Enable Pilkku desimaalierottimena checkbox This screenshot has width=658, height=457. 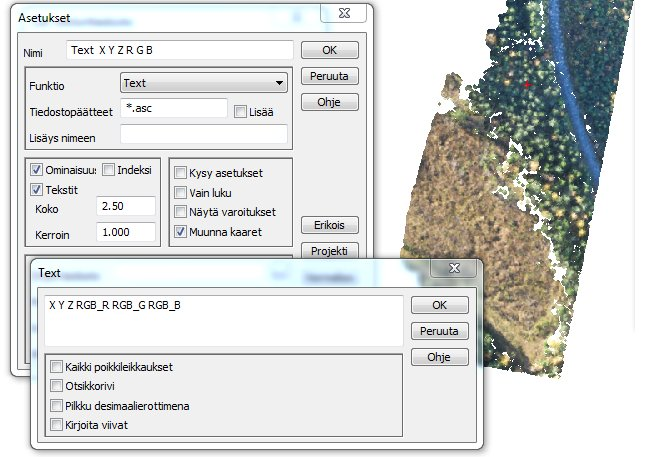56,406
